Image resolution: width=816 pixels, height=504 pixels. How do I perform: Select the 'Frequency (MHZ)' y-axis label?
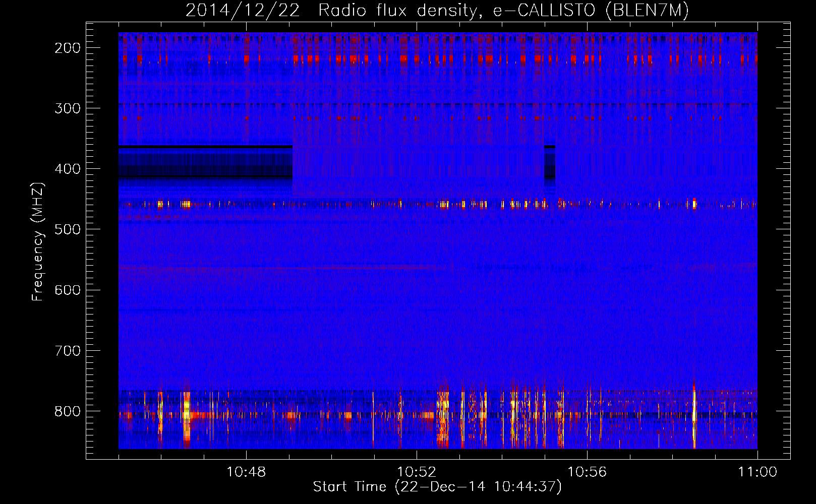coord(38,242)
